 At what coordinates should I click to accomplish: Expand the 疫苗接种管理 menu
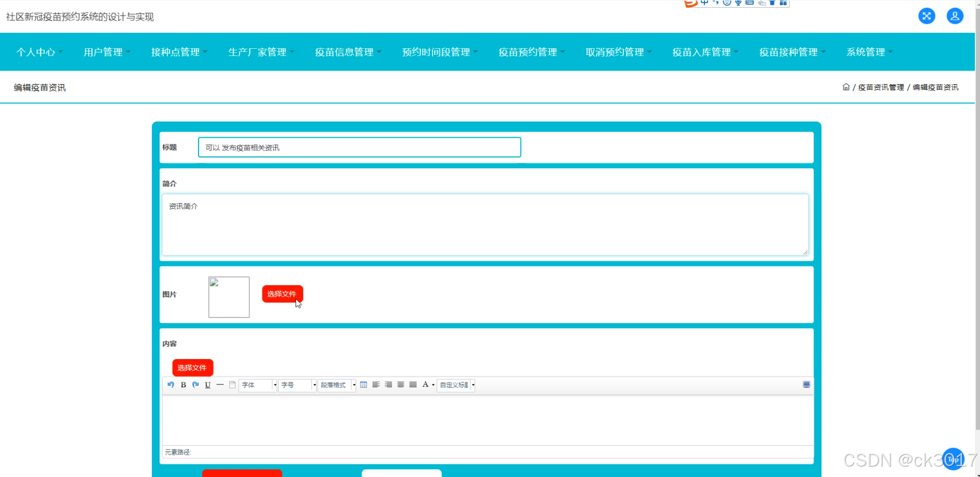(x=792, y=52)
